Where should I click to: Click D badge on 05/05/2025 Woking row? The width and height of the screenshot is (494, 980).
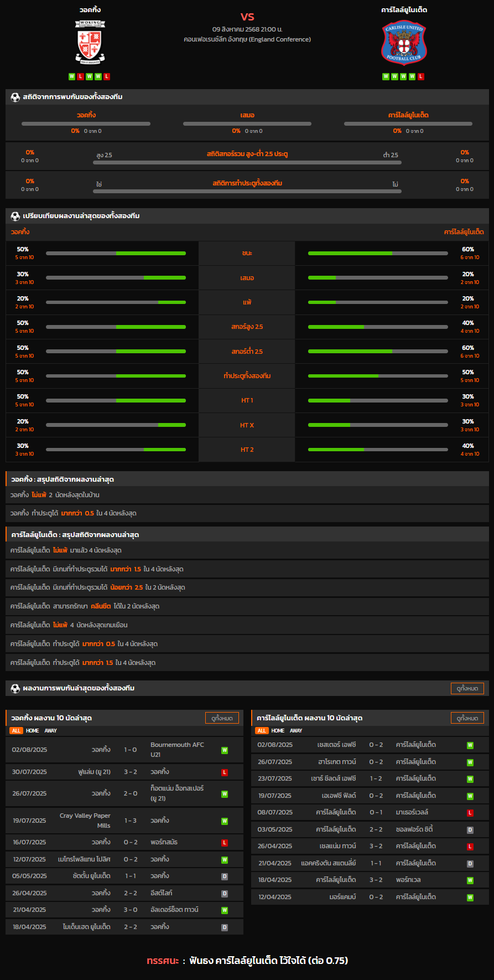click(225, 876)
